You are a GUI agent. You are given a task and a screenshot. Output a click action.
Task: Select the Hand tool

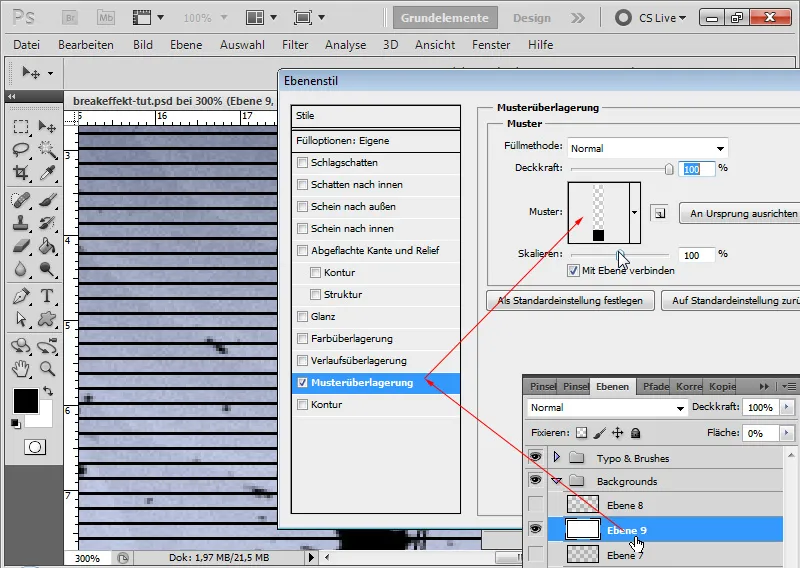tap(20, 368)
